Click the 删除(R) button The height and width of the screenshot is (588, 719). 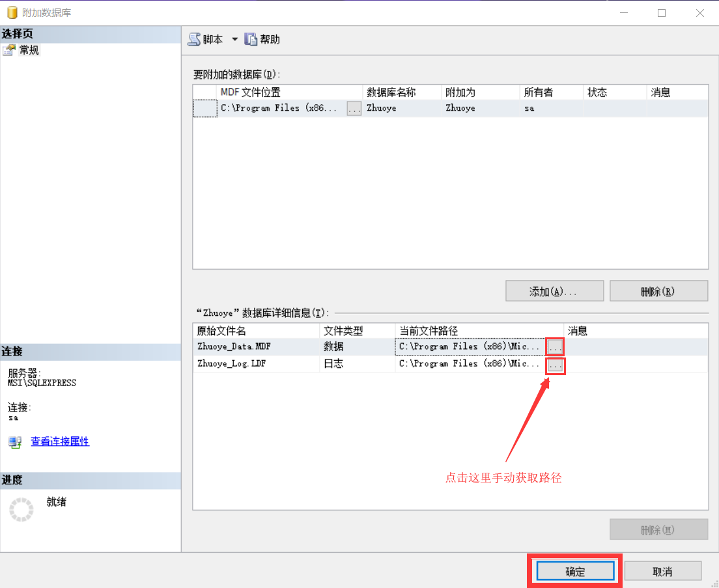pos(658,291)
